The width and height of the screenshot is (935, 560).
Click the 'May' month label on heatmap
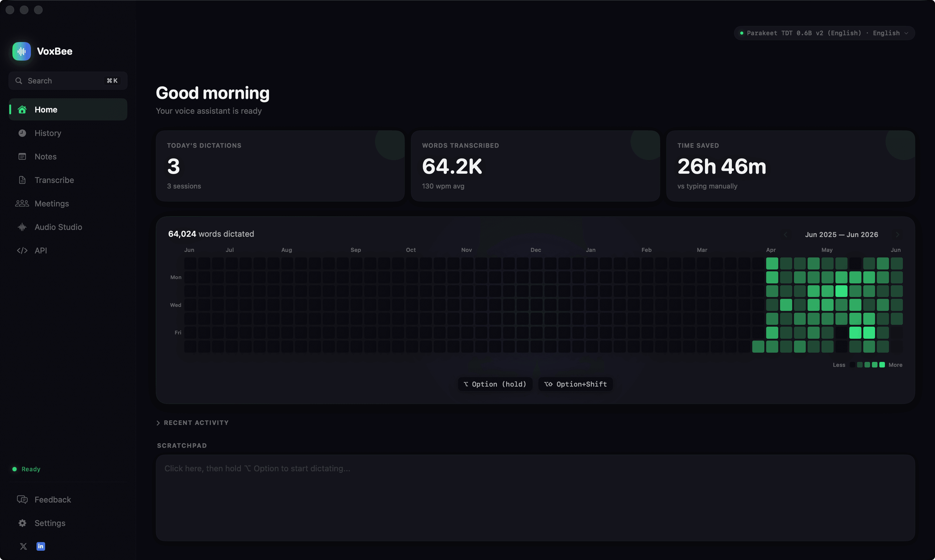click(827, 250)
